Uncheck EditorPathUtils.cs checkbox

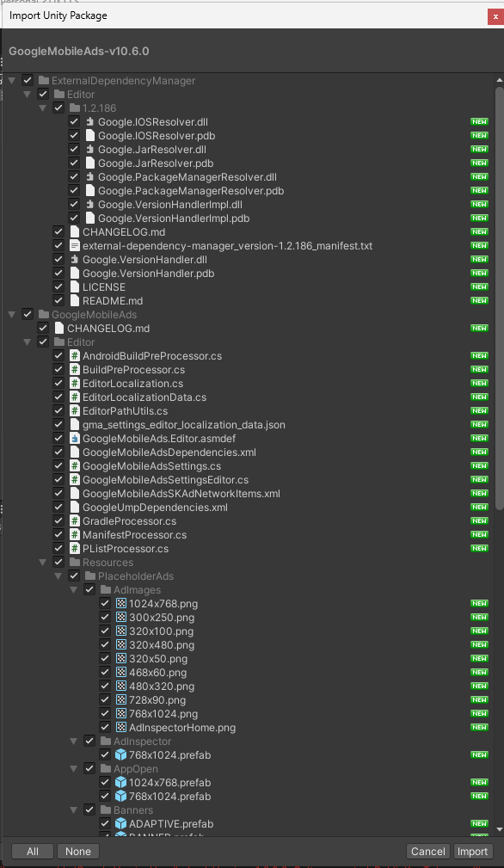coord(58,411)
